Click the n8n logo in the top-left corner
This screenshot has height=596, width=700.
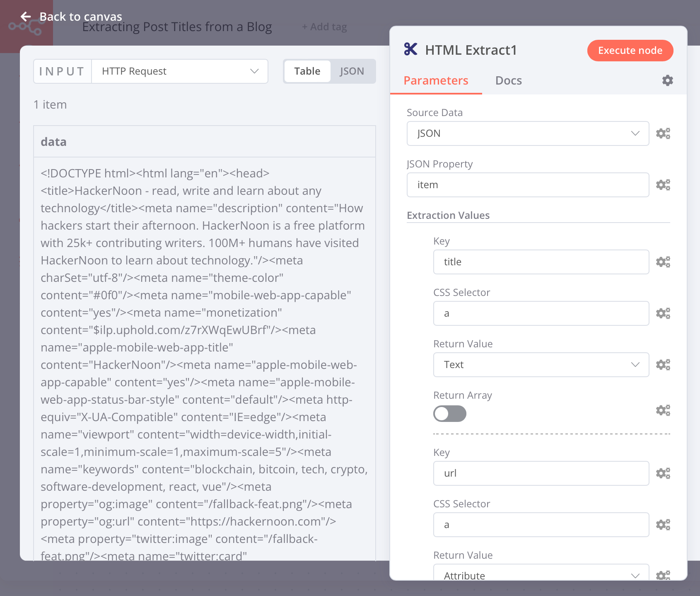click(26, 26)
